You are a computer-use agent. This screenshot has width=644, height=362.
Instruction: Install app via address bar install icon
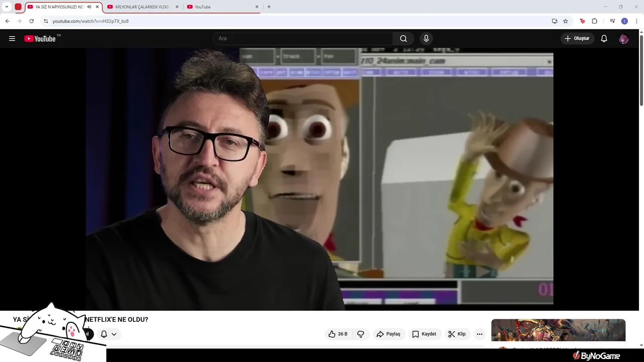click(554, 21)
